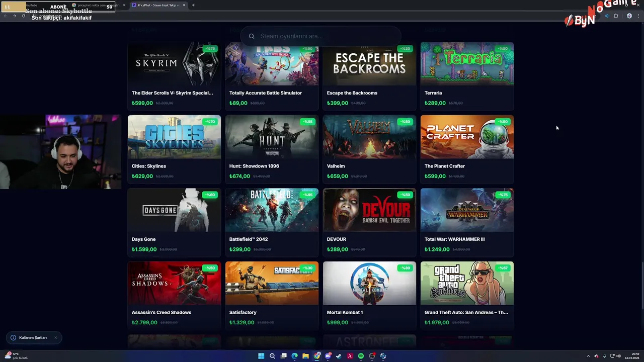Click the ₺289,00 Terraria price
Image resolution: width=644 pixels, height=362 pixels.
pos(435,103)
